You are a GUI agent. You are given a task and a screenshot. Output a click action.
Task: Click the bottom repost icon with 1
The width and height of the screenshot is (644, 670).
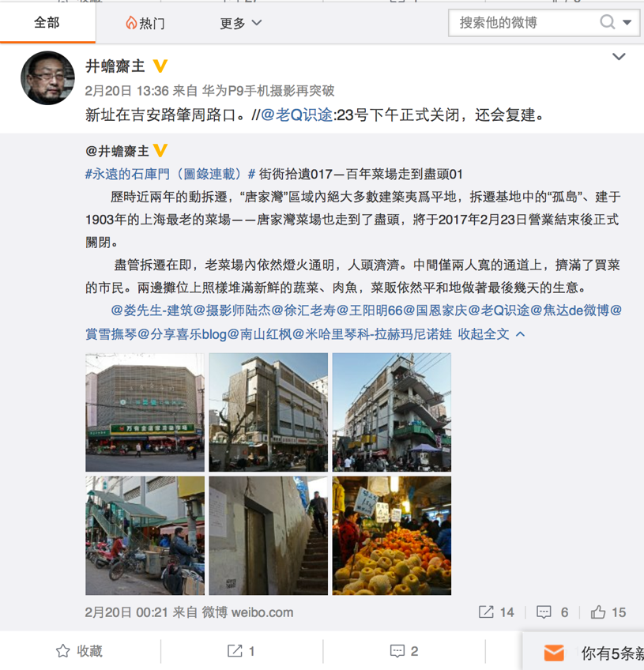235,651
